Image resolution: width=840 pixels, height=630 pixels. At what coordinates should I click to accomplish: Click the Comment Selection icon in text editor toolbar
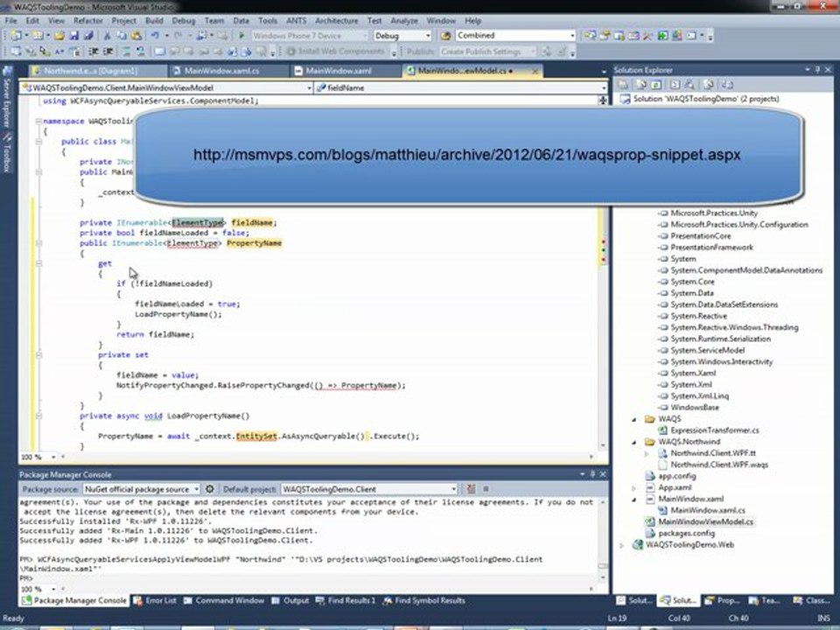tap(126, 52)
